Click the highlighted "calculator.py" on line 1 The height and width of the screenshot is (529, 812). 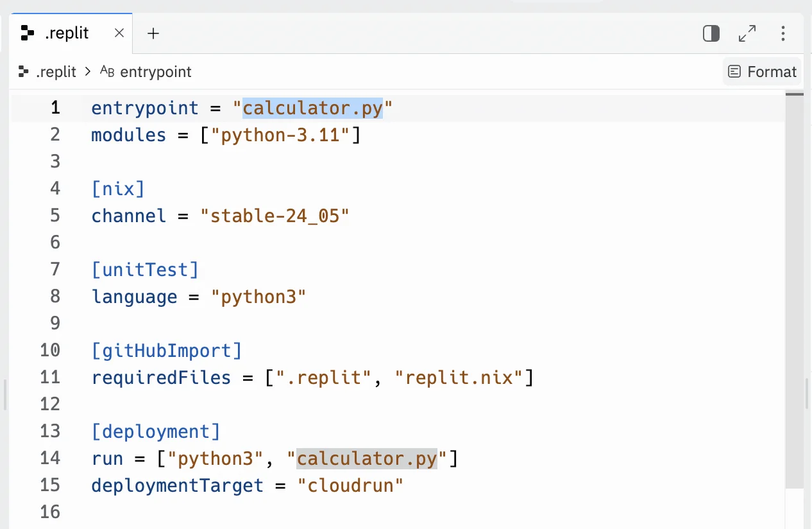[x=312, y=108]
